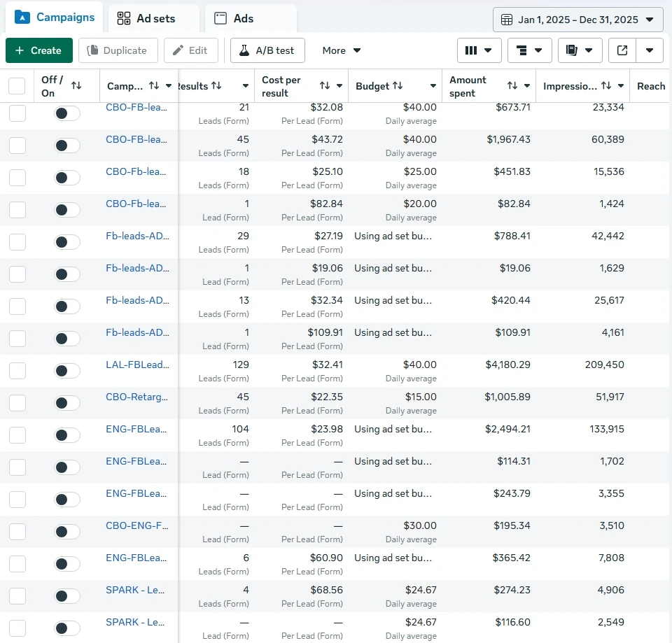Screen dimensions: 672x643
Task: Open Impressions column options arrow
Action: click(x=621, y=85)
